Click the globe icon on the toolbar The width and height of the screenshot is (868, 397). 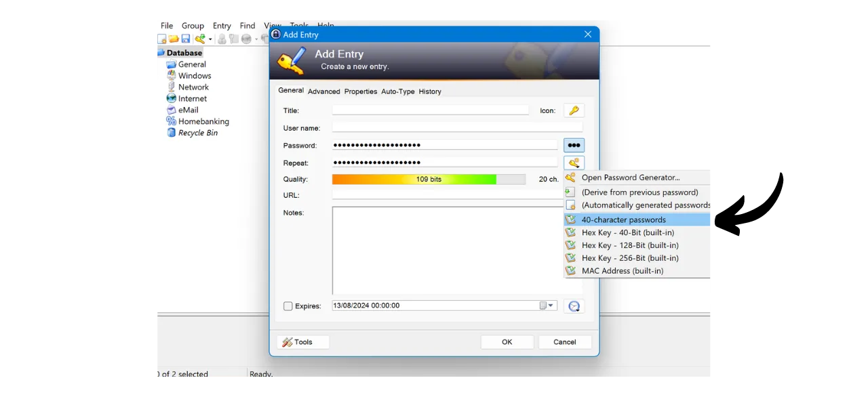[x=245, y=39]
